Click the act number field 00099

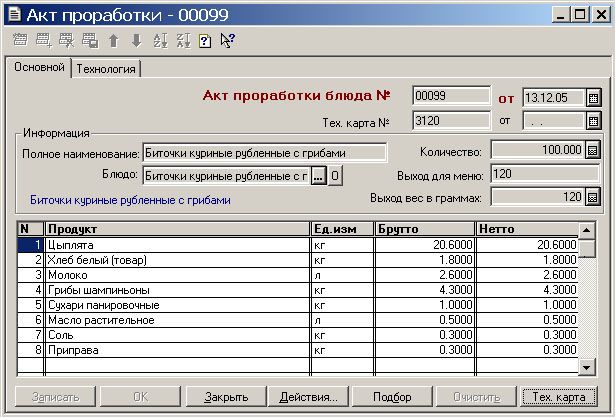(451, 96)
